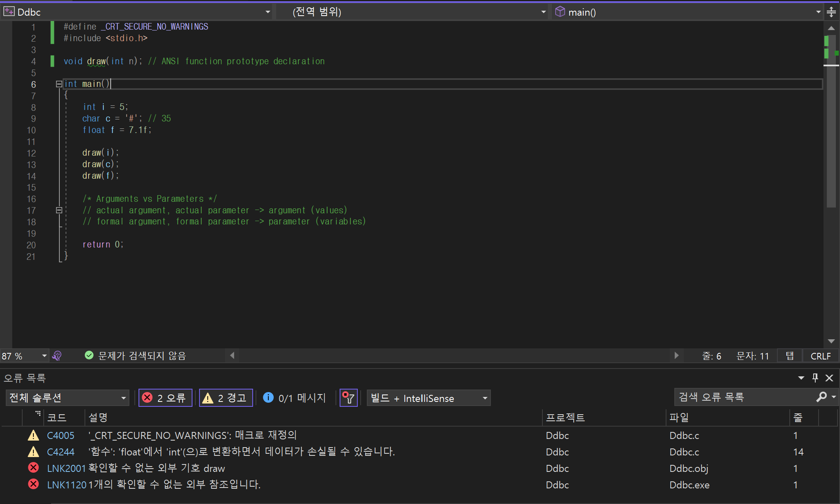Click the green no-issues-found check icon
This screenshot has height=504, width=840.
pyautogui.click(x=89, y=355)
